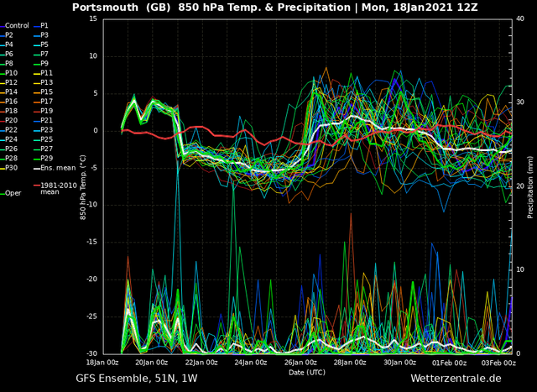Screen dimensions: 537x392
Task: Select legend item 'P8'
Action: (8, 64)
